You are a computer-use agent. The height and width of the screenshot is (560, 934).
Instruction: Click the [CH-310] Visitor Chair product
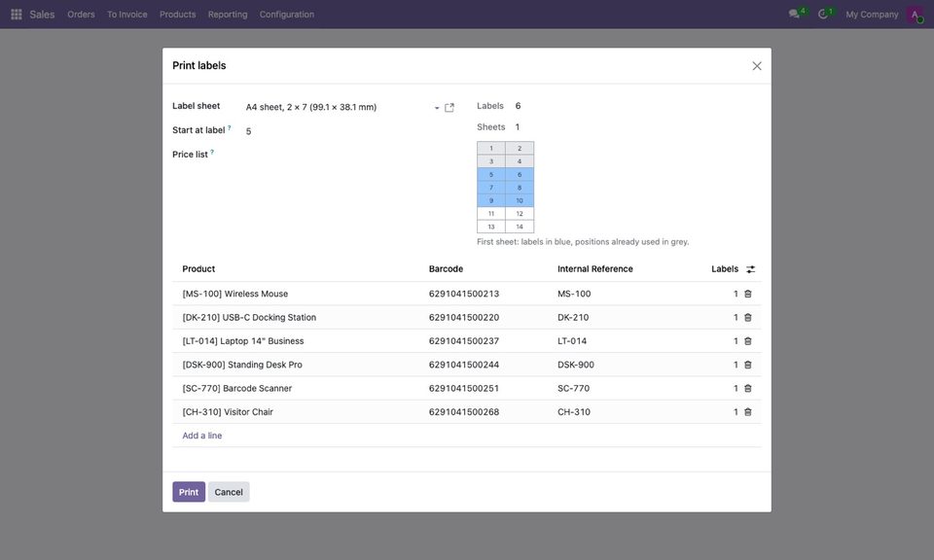[x=228, y=412]
